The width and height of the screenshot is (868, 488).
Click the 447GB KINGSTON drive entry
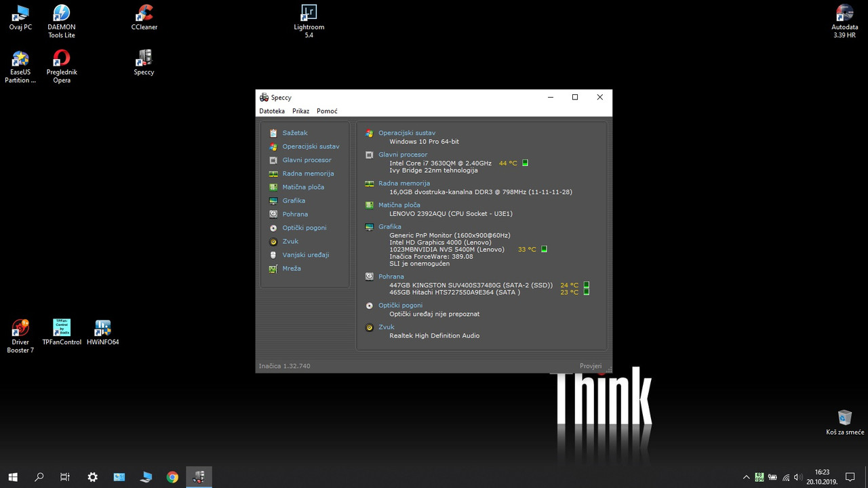(x=471, y=285)
